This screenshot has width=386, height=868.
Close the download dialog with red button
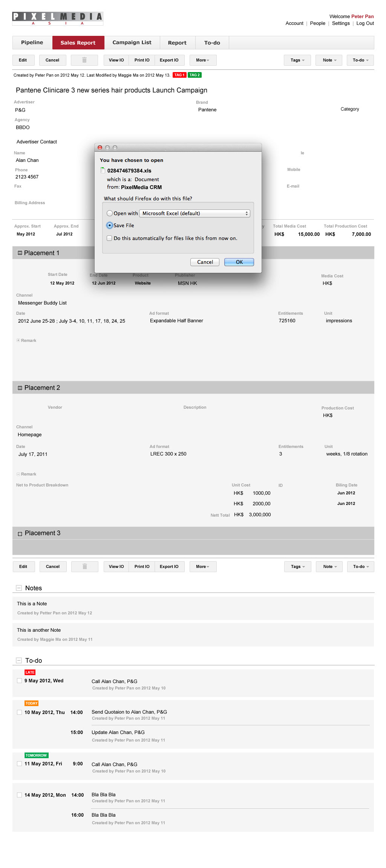(x=100, y=148)
